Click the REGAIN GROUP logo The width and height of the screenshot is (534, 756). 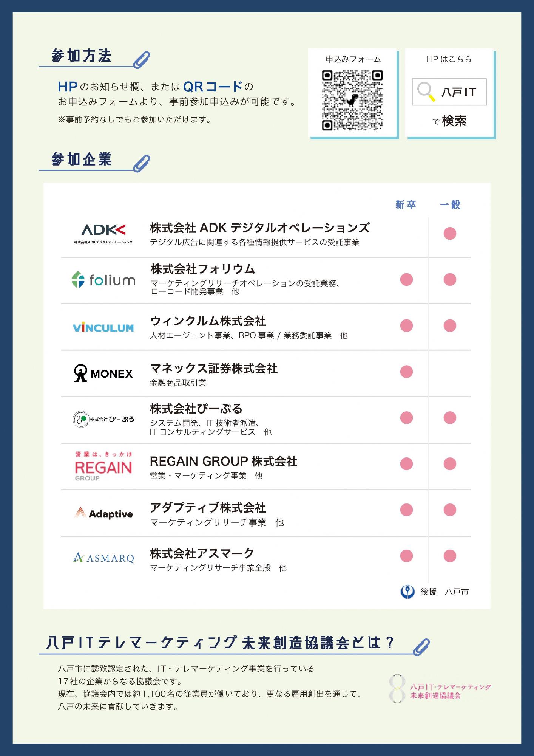pyautogui.click(x=103, y=466)
